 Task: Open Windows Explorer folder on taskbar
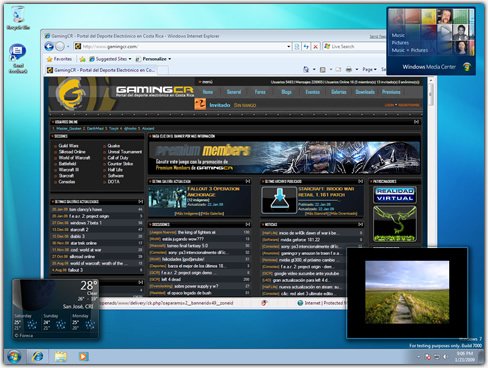[60, 357]
